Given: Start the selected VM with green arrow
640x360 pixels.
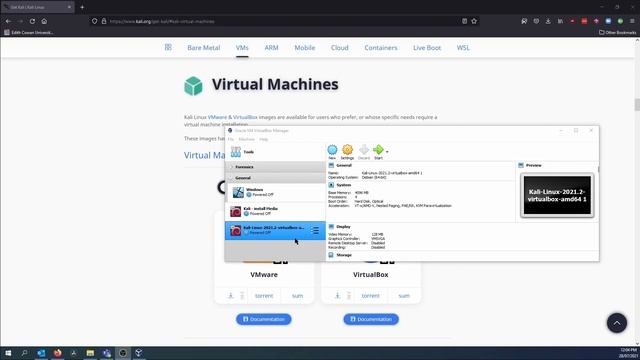Looking at the screenshot, I should pos(378,150).
